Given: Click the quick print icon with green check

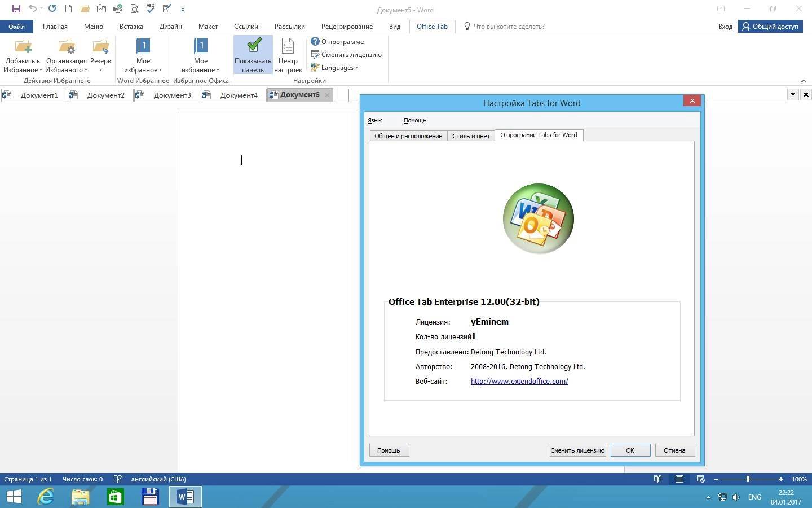Looking at the screenshot, I should 118,9.
